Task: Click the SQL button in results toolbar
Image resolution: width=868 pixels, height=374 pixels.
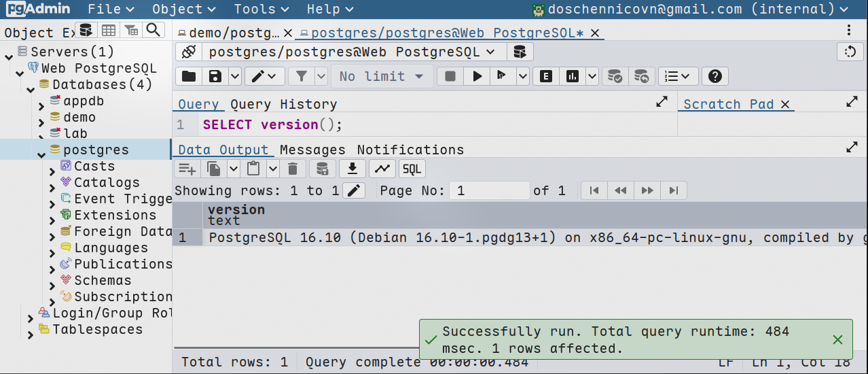Action: coord(412,169)
